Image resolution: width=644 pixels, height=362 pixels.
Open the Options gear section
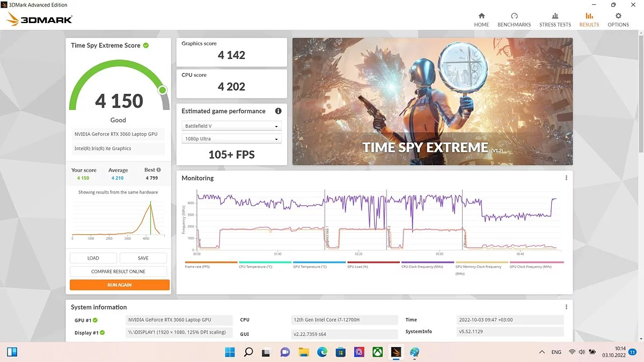[618, 20]
